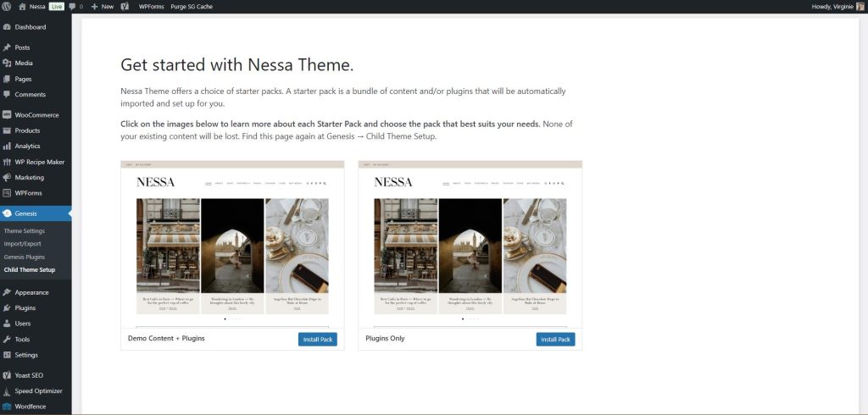Viewport: 868px width, 415px height.
Task: Click the Analytics bar chart icon
Action: tap(7, 146)
